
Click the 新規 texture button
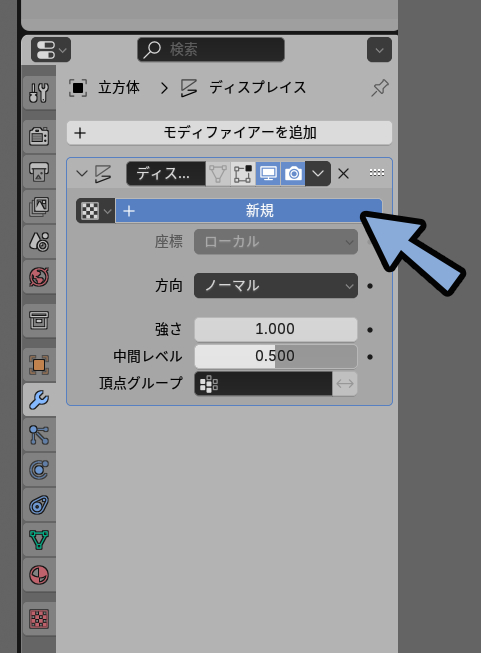249,211
